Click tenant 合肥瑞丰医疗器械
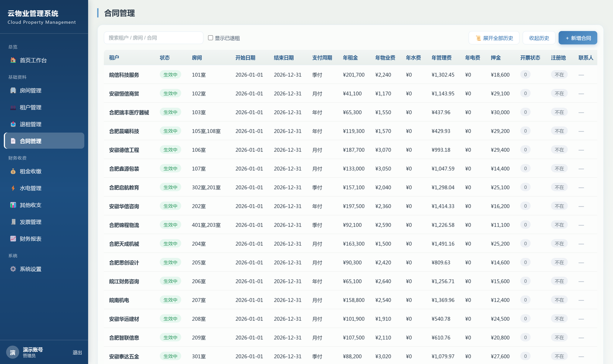 pyautogui.click(x=129, y=113)
